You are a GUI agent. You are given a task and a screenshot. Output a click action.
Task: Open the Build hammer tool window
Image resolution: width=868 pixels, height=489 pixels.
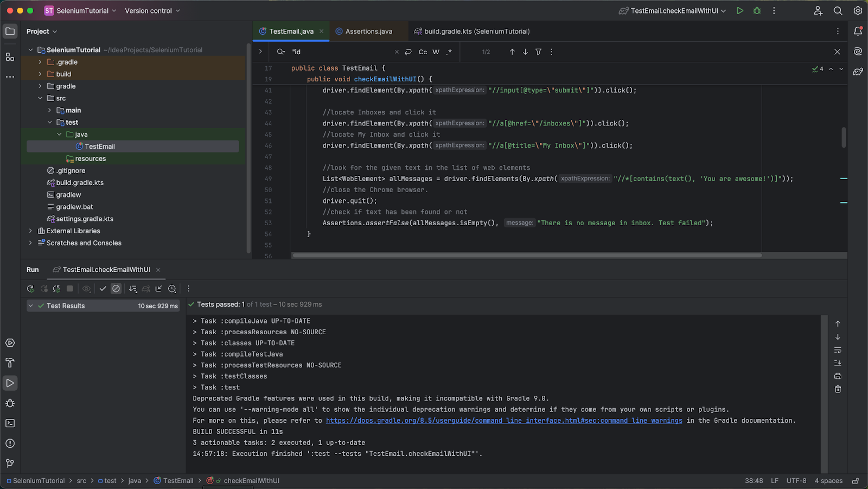(10, 363)
